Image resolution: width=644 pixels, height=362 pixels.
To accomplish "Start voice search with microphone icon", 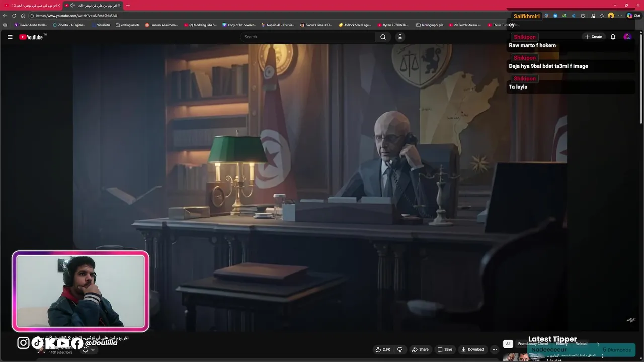I will pyautogui.click(x=400, y=37).
